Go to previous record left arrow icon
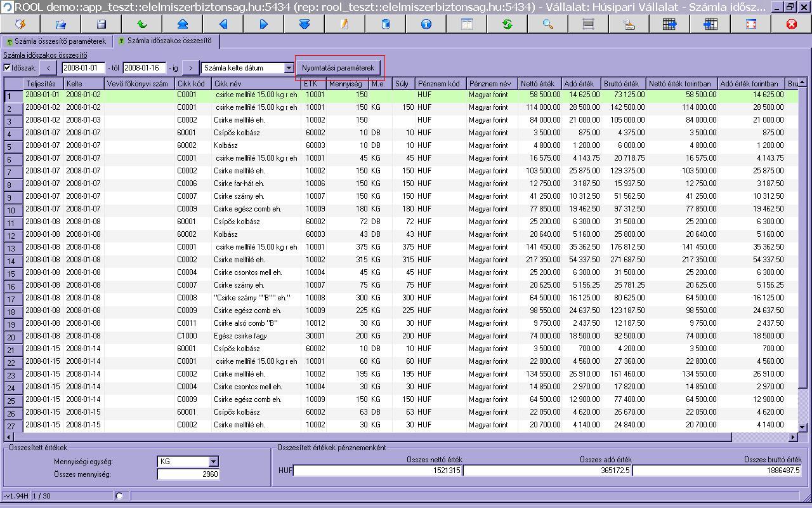Image resolution: width=812 pixels, height=508 pixels. tap(223, 24)
